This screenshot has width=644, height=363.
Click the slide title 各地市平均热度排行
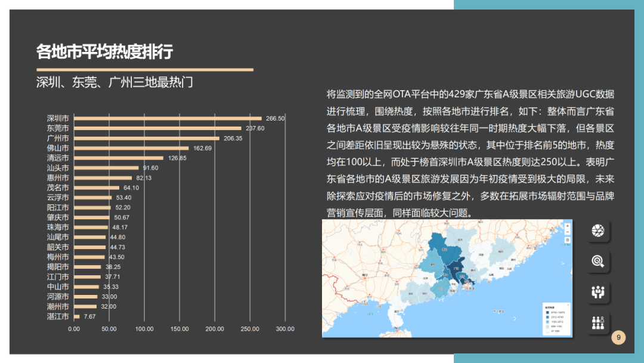pos(104,51)
